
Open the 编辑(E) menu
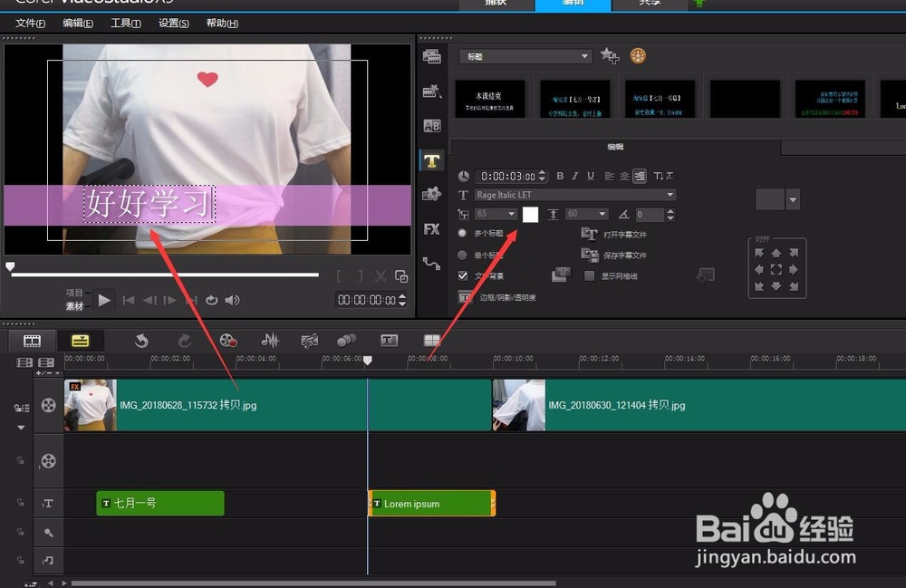pyautogui.click(x=77, y=24)
